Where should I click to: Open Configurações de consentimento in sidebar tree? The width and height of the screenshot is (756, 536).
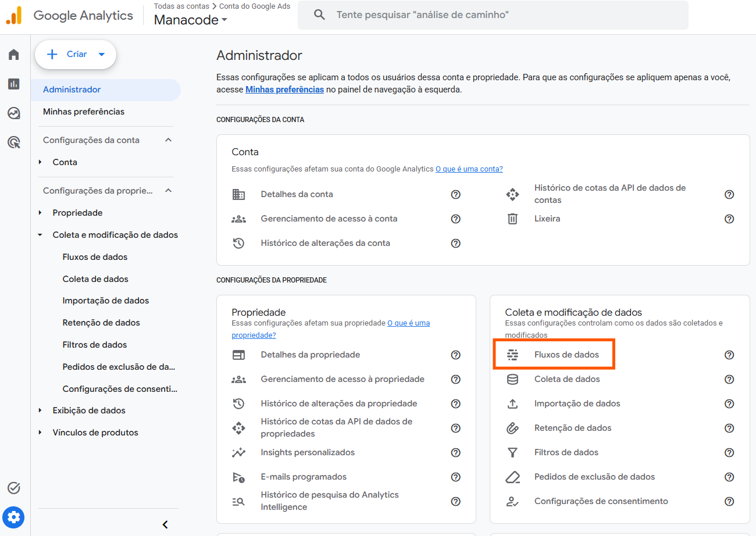[120, 389]
